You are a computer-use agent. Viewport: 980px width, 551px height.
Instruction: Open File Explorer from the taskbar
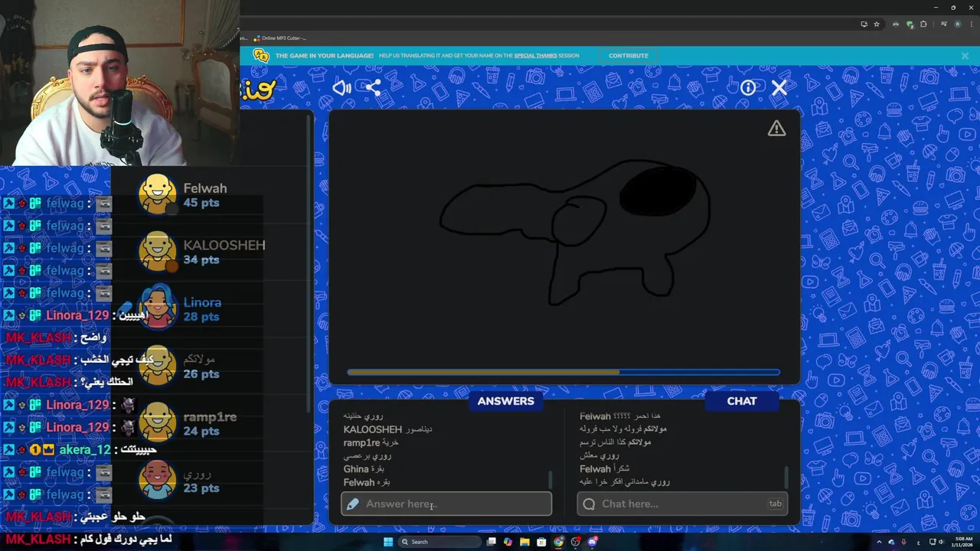[x=524, y=542]
